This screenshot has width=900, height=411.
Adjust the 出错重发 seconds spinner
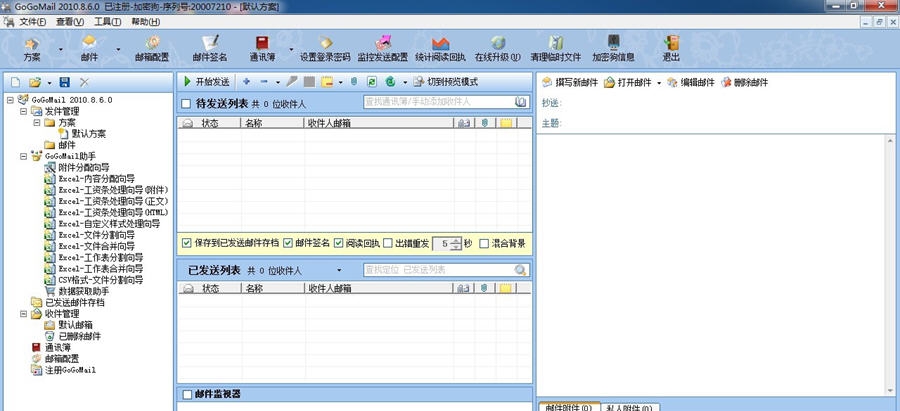[456, 243]
